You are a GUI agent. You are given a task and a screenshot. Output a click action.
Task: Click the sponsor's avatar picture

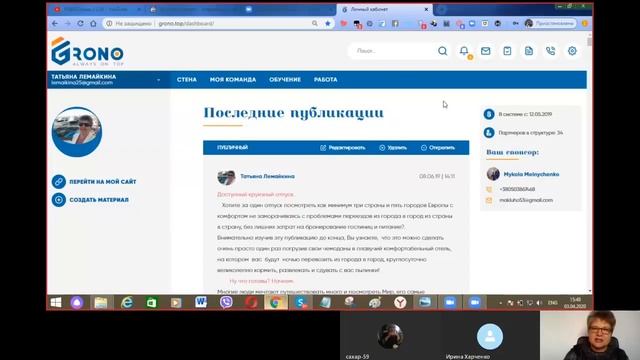[493, 174]
